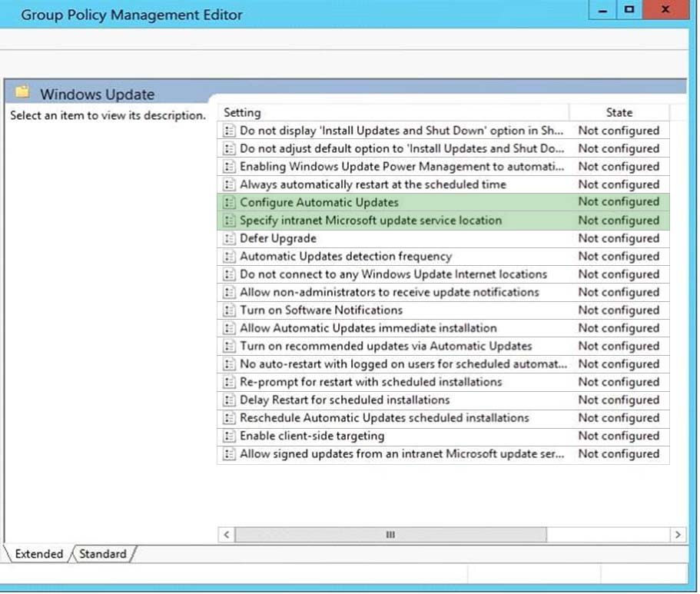The width and height of the screenshot is (700, 594).
Task: Click the icon next to Specify intranet Microsoft update service location
Action: tap(229, 221)
